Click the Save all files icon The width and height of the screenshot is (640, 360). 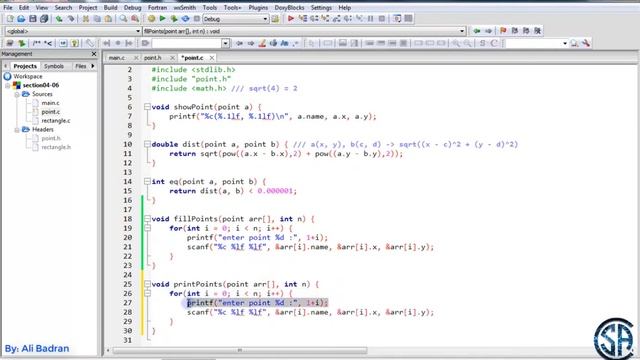tap(44, 19)
